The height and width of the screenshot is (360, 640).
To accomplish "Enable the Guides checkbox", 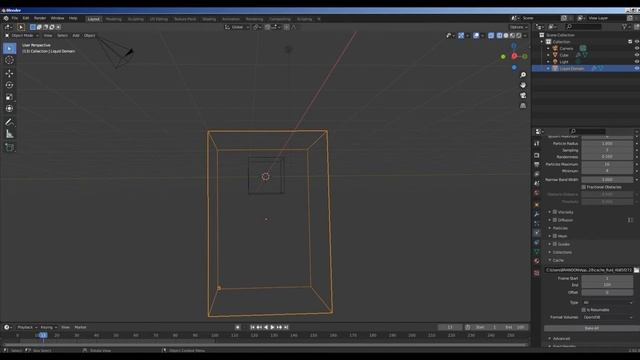I will pos(555,244).
